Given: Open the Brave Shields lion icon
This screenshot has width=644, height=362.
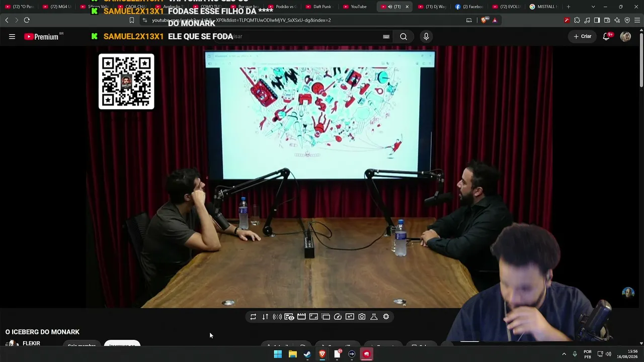Looking at the screenshot, I should tap(484, 20).
